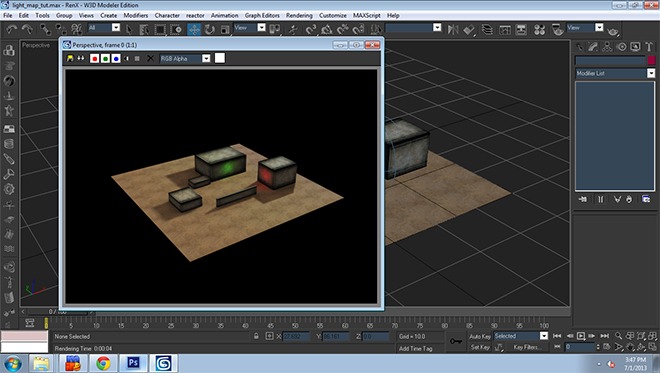Viewport: 660px width, 373px height.
Task: Expand the Modifier List dropdown
Action: (x=615, y=73)
